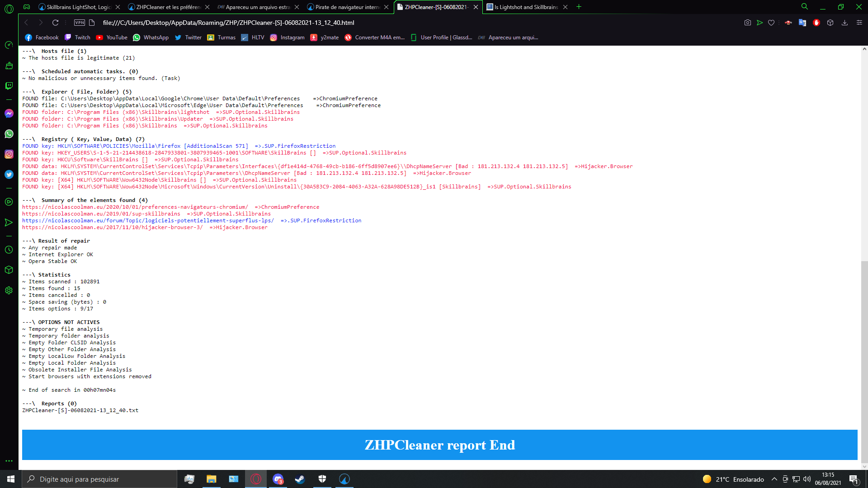
Task: Open Twitter panel in sidebar
Action: [9, 174]
